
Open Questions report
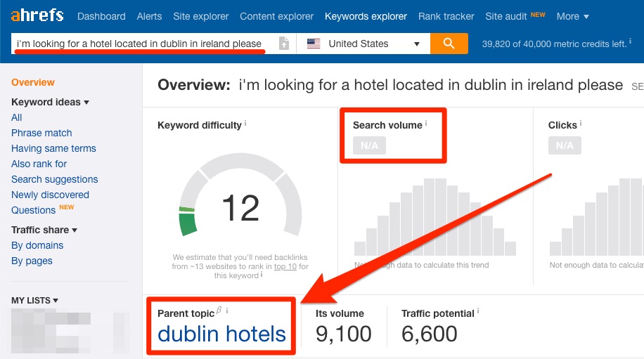33,210
